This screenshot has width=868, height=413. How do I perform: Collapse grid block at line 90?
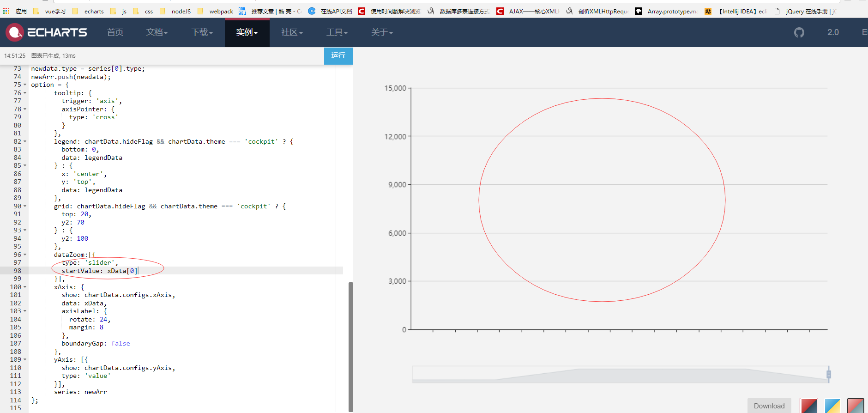[25, 206]
